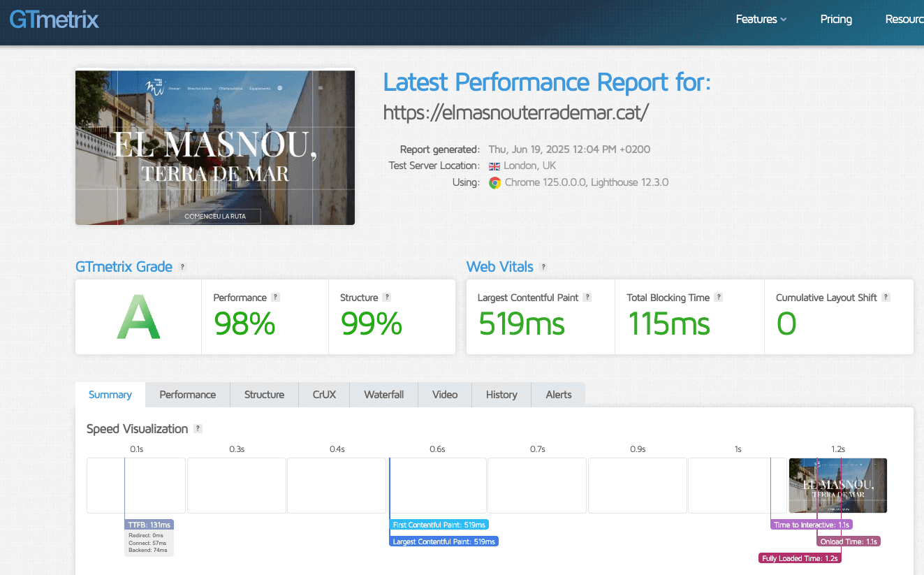Click the grade A letter

pos(138,318)
